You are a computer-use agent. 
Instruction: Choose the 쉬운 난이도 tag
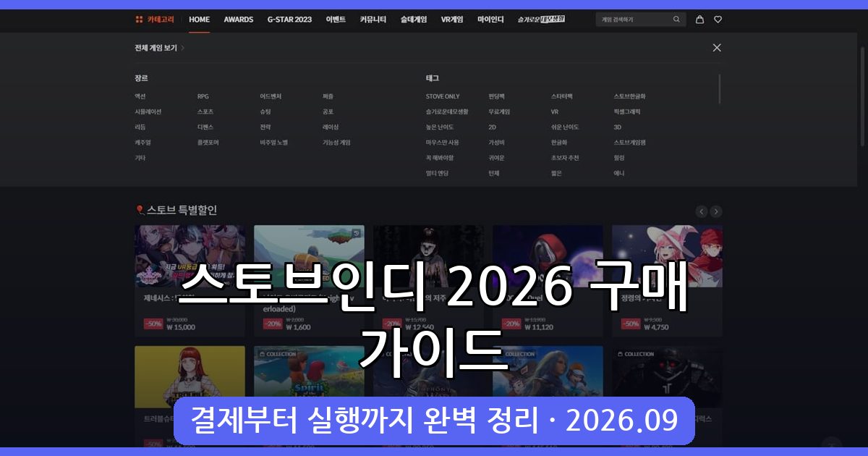566,127
